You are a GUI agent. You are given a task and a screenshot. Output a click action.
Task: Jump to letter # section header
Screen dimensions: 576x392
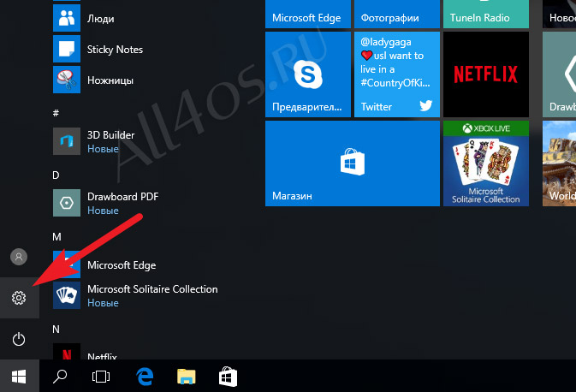56,113
